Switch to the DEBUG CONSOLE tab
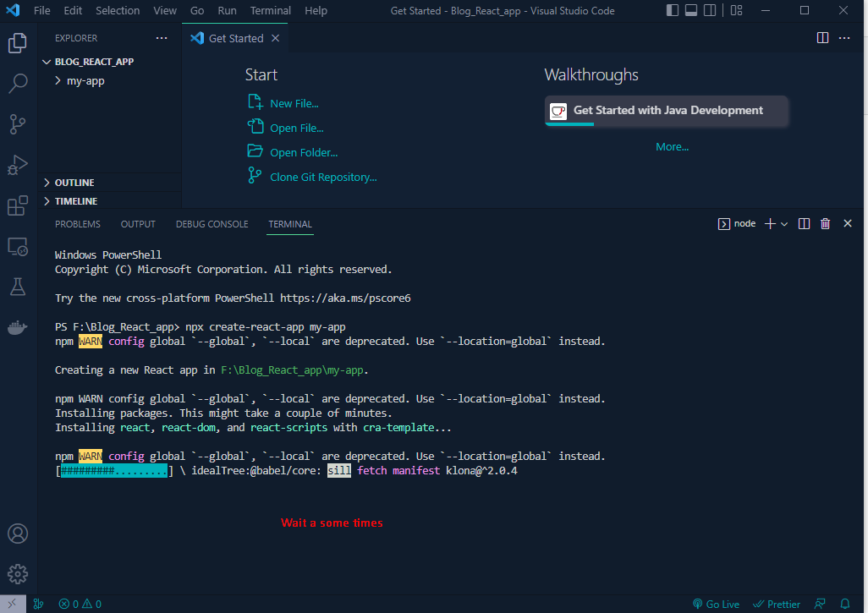The height and width of the screenshot is (613, 868). [212, 224]
